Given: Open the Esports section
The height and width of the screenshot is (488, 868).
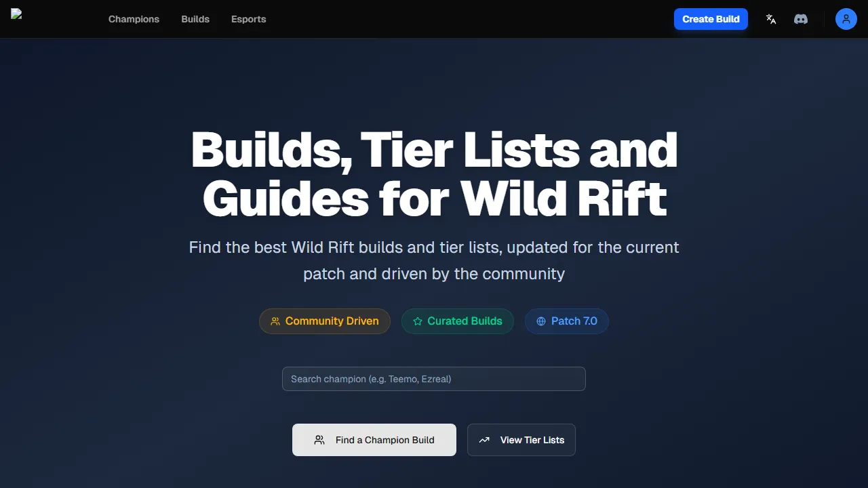Looking at the screenshot, I should [x=248, y=19].
